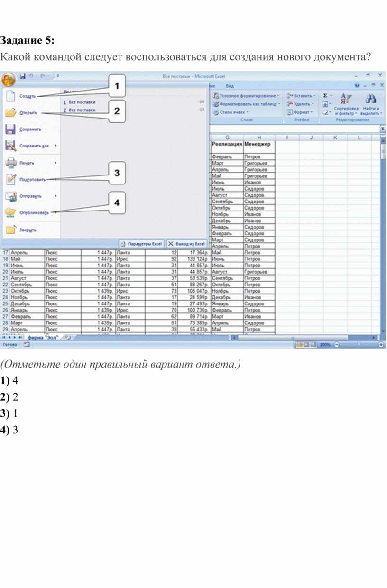Open the Формат cells dropdown
Viewport: 387px width, 588px height.
(300, 112)
